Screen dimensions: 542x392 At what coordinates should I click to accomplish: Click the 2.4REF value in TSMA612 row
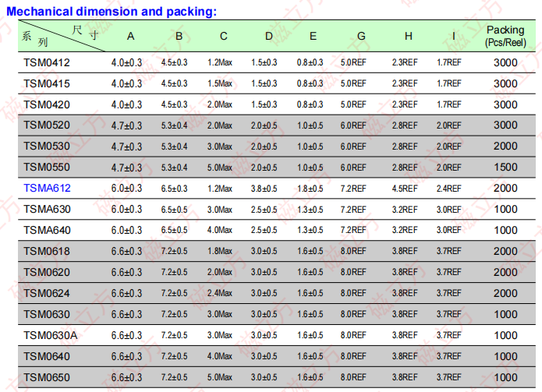point(448,188)
